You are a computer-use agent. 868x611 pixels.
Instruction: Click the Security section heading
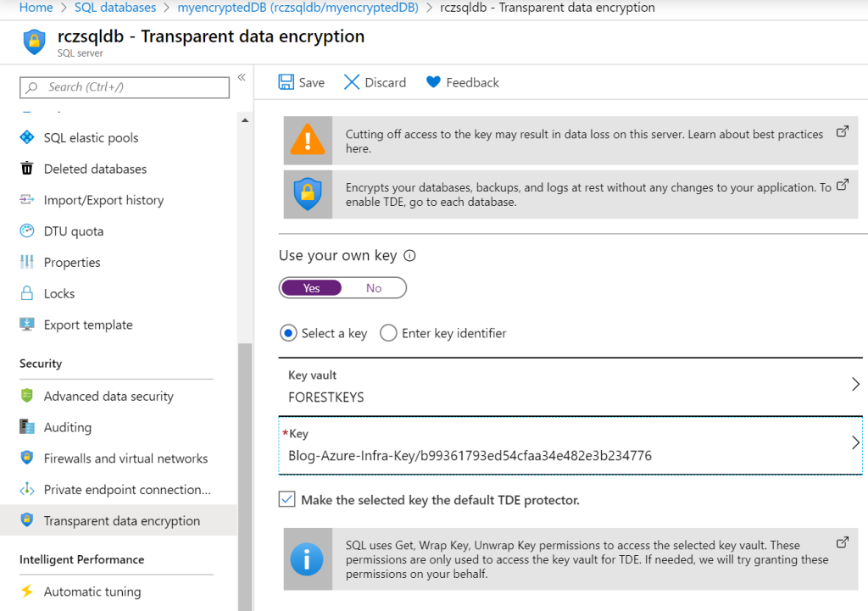point(41,363)
